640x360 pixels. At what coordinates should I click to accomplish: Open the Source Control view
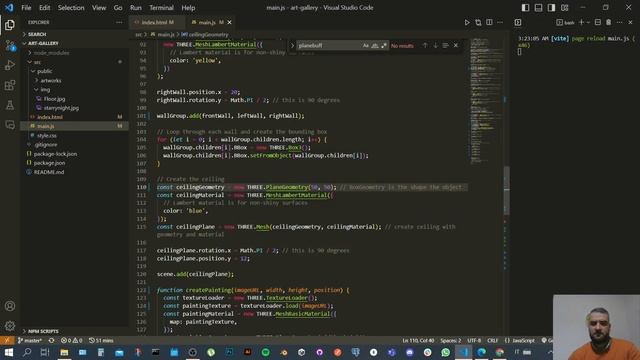point(10,45)
